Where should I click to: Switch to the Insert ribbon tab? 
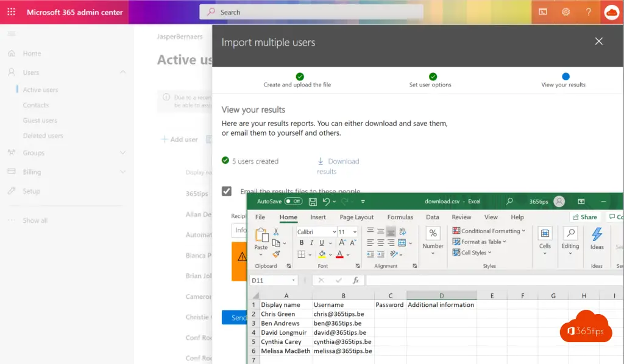click(318, 217)
